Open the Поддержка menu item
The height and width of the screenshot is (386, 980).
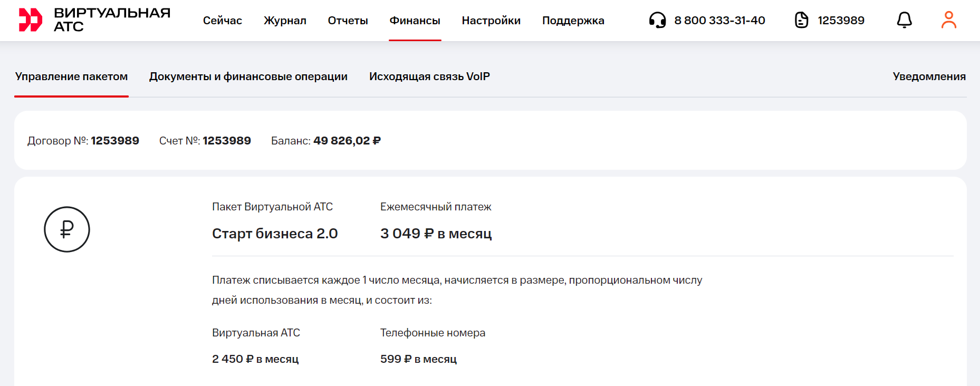[x=573, y=21]
